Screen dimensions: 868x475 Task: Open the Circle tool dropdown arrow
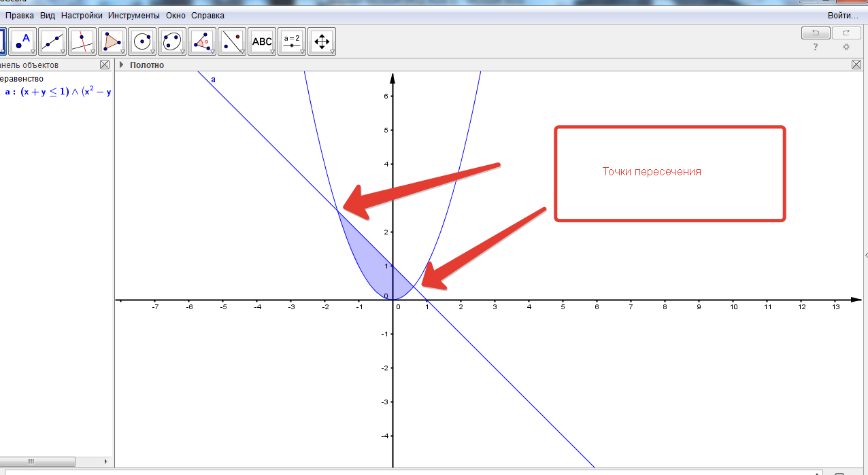click(152, 52)
